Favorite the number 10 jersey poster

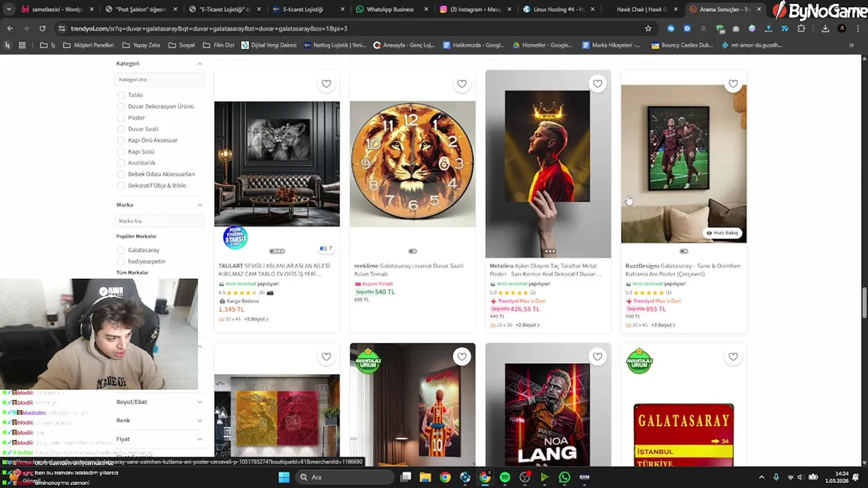click(x=462, y=357)
